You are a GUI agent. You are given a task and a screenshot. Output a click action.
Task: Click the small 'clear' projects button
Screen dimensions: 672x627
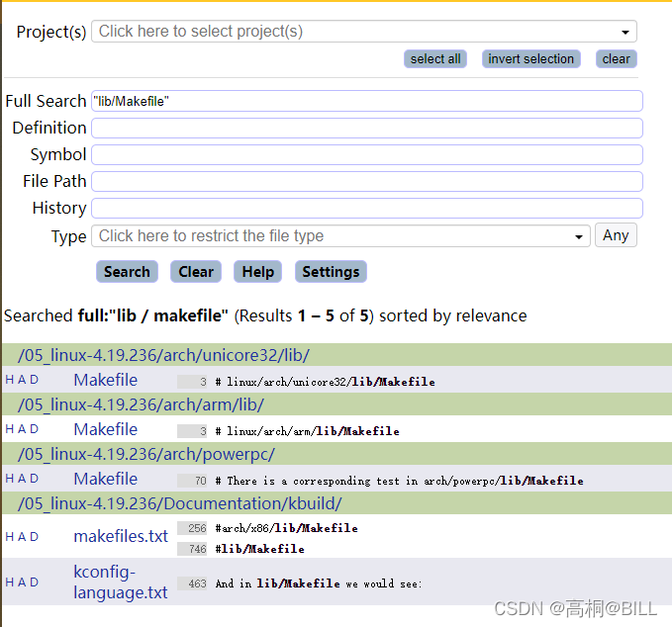pos(616,58)
